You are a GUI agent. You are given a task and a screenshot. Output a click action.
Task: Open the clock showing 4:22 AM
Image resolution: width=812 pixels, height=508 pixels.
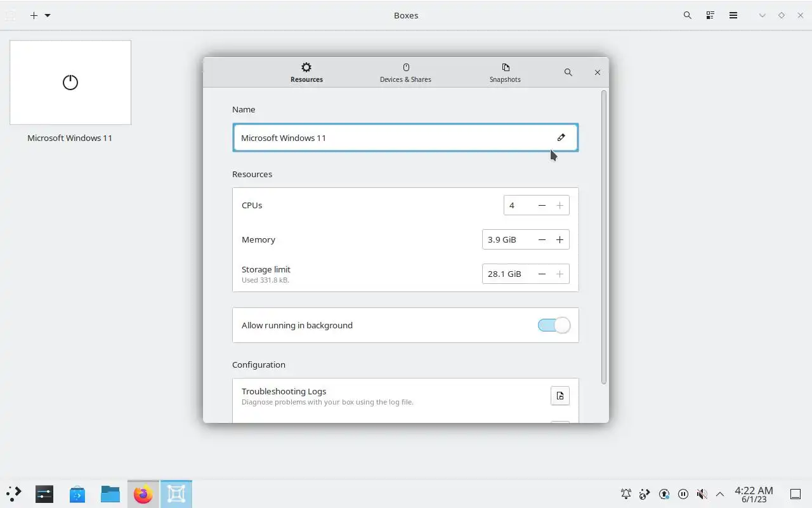pyautogui.click(x=754, y=494)
